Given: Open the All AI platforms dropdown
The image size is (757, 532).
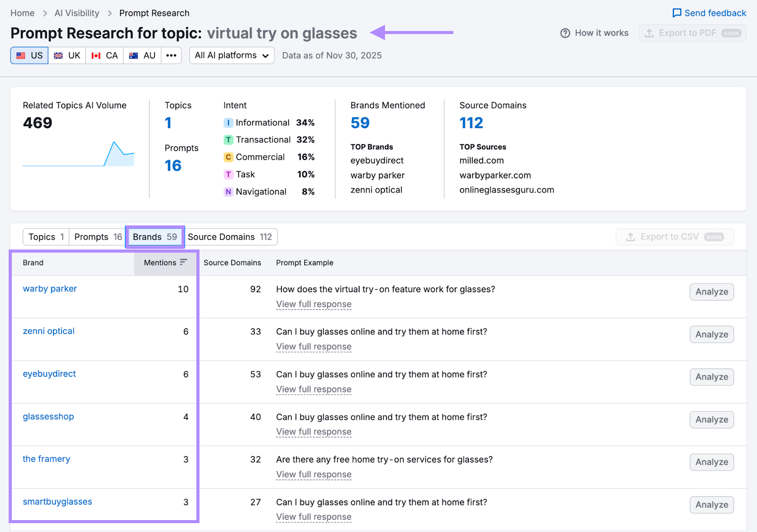Looking at the screenshot, I should point(231,55).
